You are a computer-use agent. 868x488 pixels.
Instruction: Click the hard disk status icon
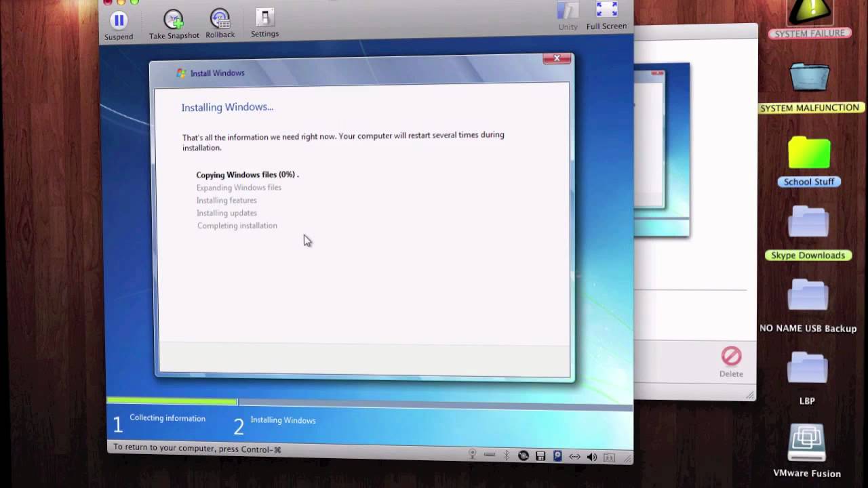(x=557, y=455)
